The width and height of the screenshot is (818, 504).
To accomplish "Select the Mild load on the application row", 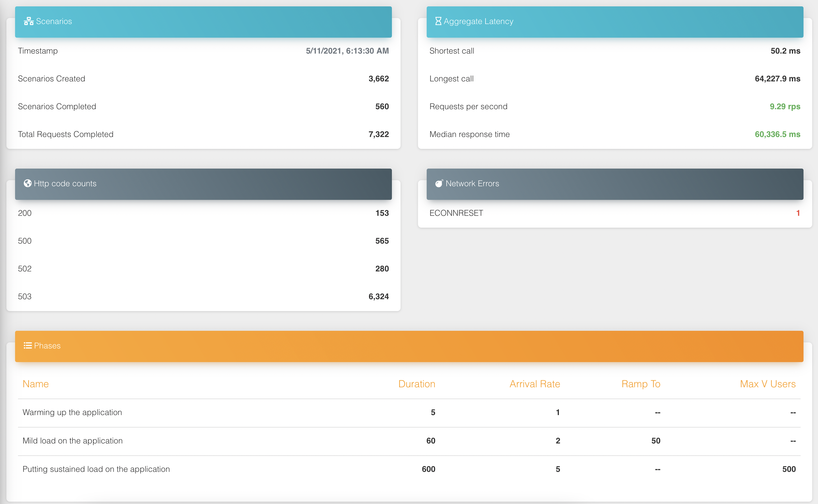I will tap(73, 441).
